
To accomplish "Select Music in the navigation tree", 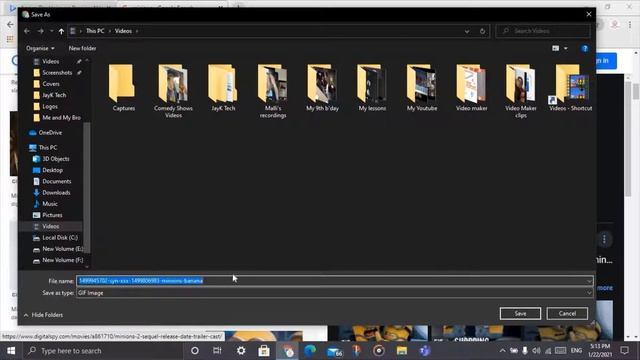I will point(50,204).
